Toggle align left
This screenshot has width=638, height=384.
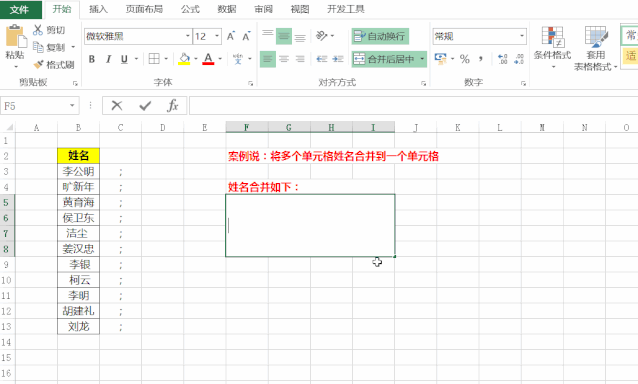tap(267, 59)
